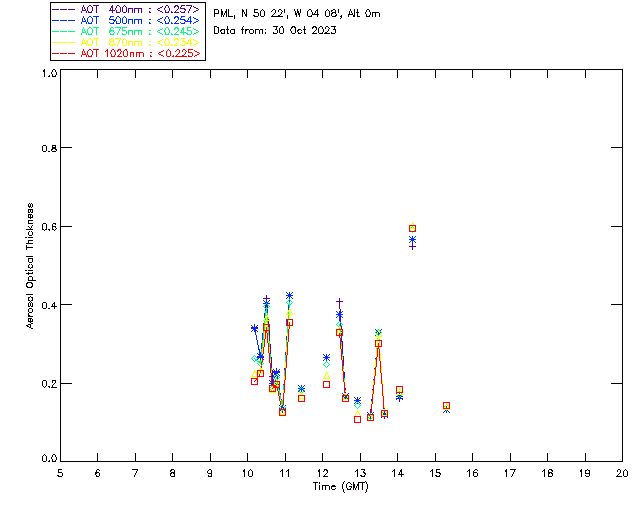
Task: Click the 'Data from: 30 Oct 2023' text
Action: pos(275,31)
